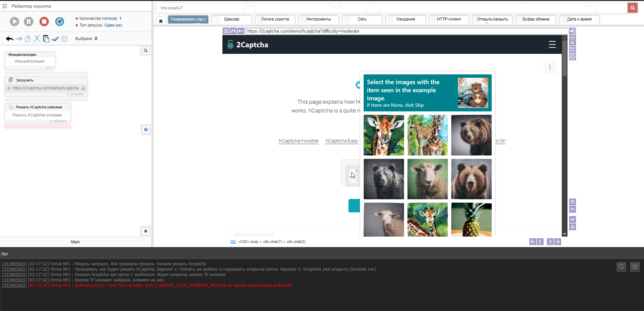Screen dimensions: 644x311
Task: Click the red stop script button
Action: 44,22
